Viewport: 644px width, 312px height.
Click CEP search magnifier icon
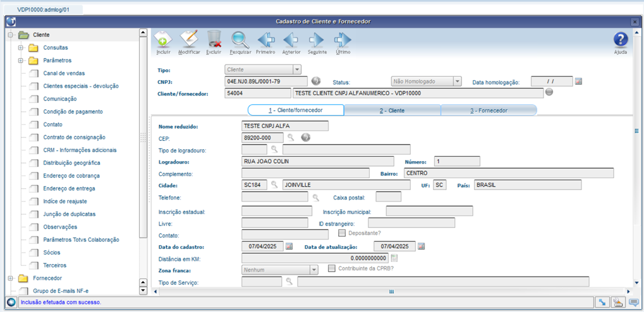291,138
